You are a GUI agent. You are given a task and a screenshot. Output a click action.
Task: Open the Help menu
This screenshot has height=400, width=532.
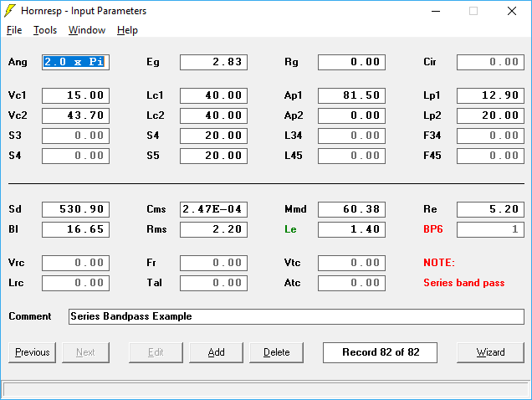click(x=128, y=30)
